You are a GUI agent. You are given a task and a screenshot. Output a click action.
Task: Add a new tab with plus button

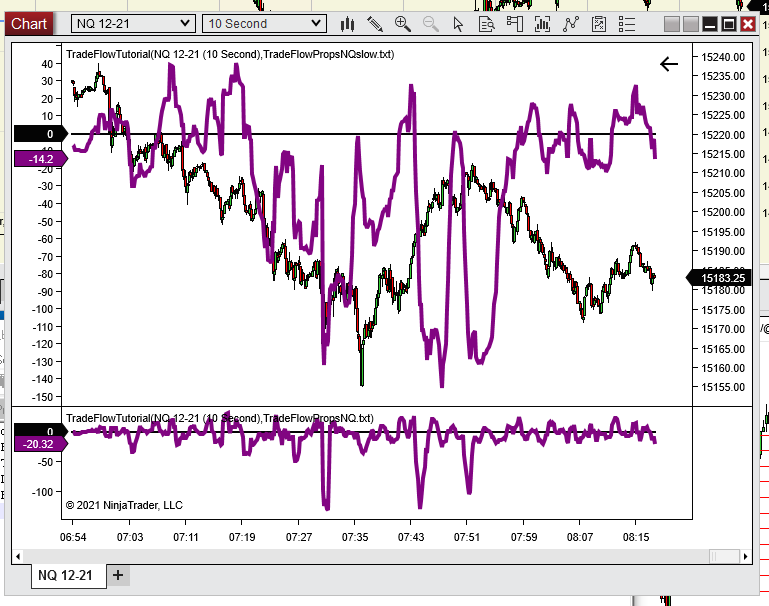[118, 575]
